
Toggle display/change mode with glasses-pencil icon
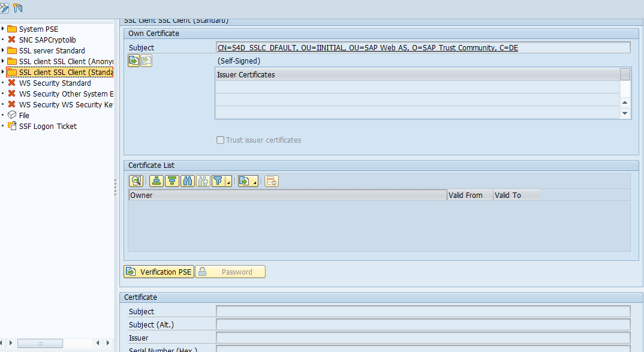pyautogui.click(x=5, y=8)
